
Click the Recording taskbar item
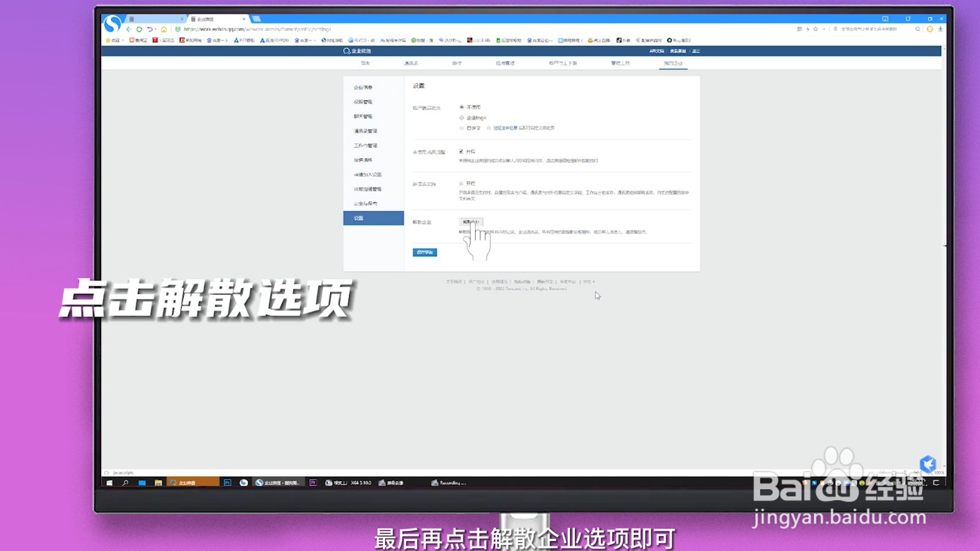click(448, 482)
